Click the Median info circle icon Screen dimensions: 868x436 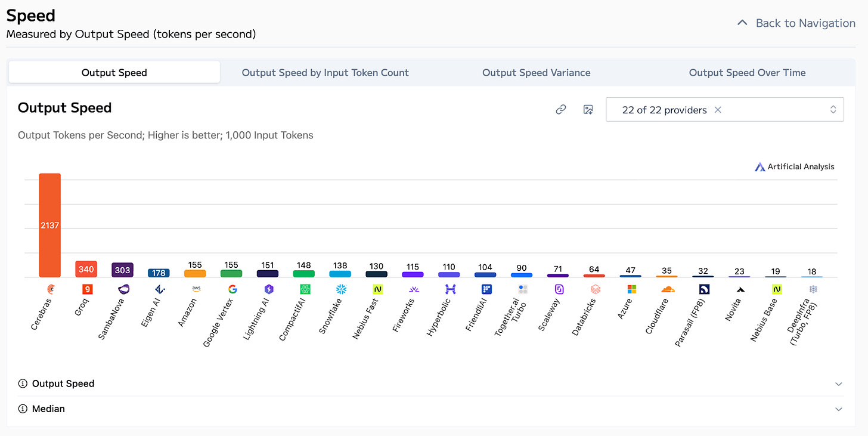(x=23, y=409)
